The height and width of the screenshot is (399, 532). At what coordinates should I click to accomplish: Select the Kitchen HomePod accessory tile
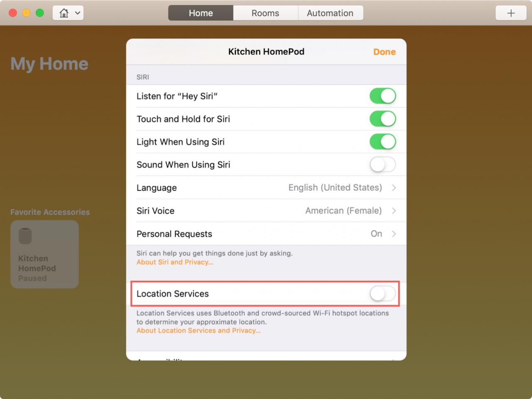[x=44, y=254]
